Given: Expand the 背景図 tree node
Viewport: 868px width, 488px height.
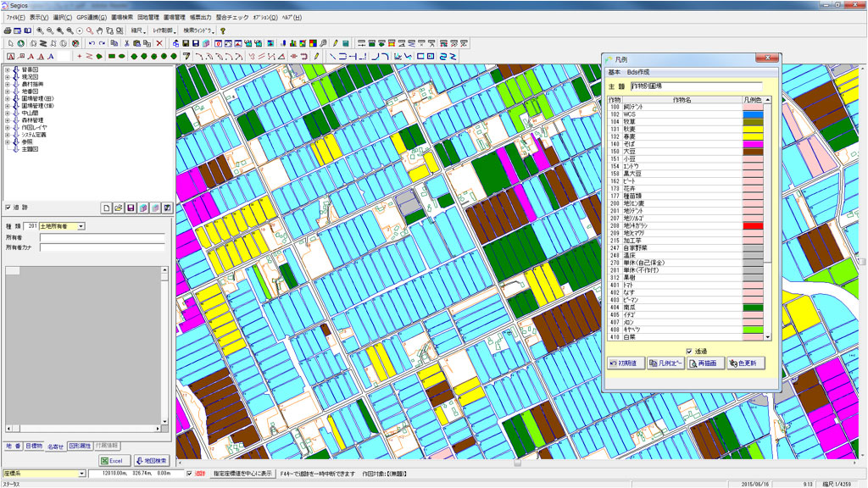Looking at the screenshot, I should (x=7, y=69).
